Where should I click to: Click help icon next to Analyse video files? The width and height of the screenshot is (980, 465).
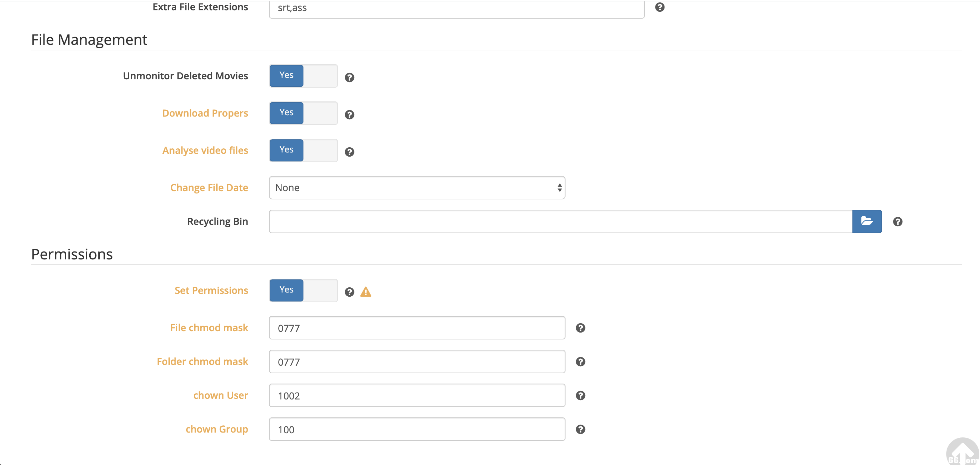(x=349, y=152)
